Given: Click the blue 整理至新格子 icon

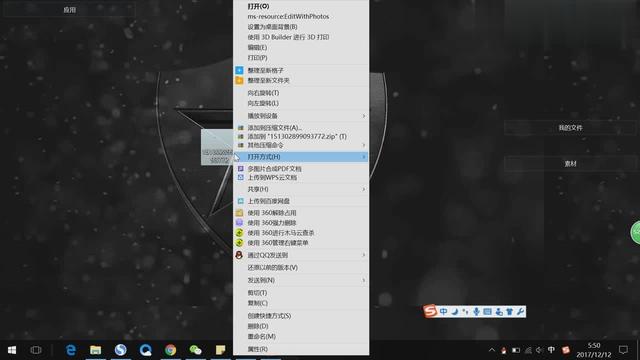Looking at the screenshot, I should pyautogui.click(x=239, y=70).
